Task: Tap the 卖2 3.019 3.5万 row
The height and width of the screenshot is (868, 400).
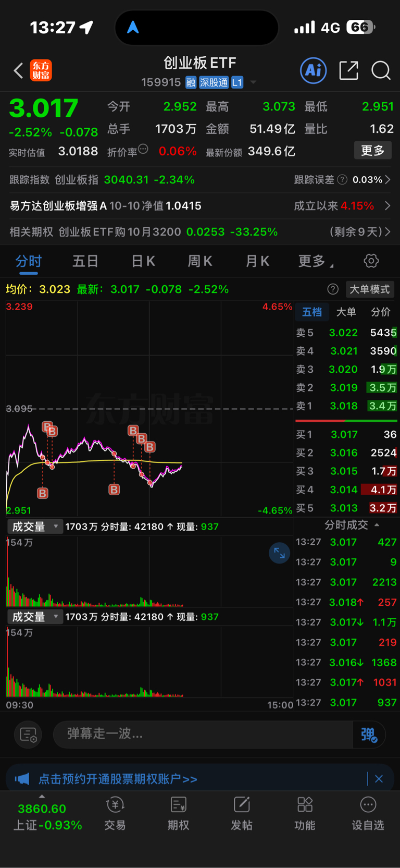Action: [346, 388]
